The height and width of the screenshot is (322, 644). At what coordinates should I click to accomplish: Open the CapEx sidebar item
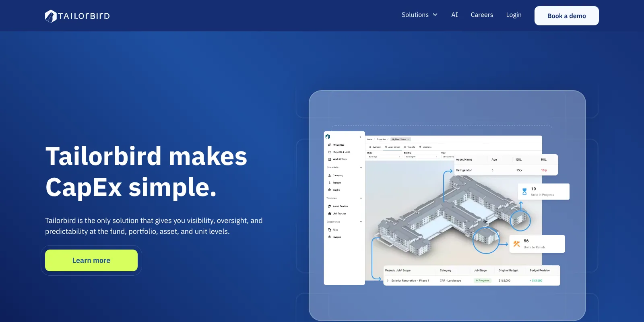pos(334,190)
